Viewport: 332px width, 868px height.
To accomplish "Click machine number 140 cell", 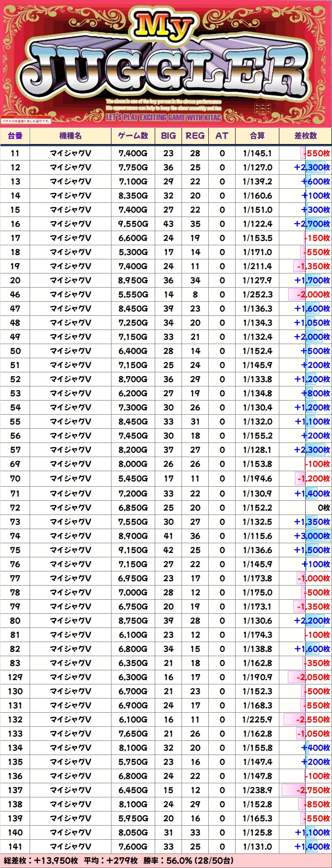I will coord(15,832).
